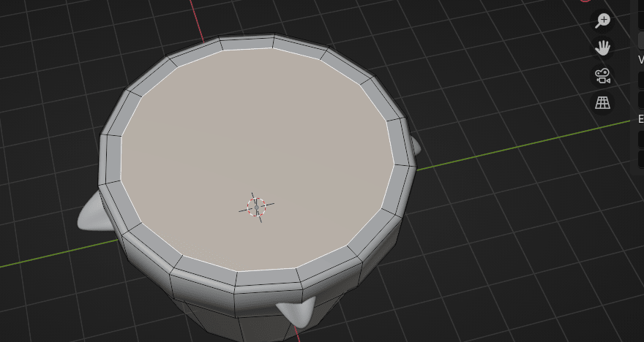Click the first sidebar field below V label
The width and height of the screenshot is (644, 342).
coord(640,78)
